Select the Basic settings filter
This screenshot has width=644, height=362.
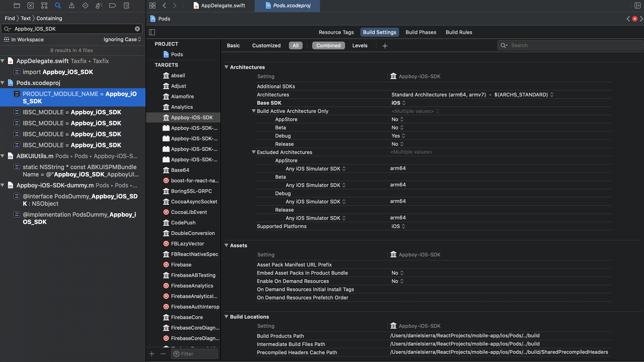tap(233, 45)
